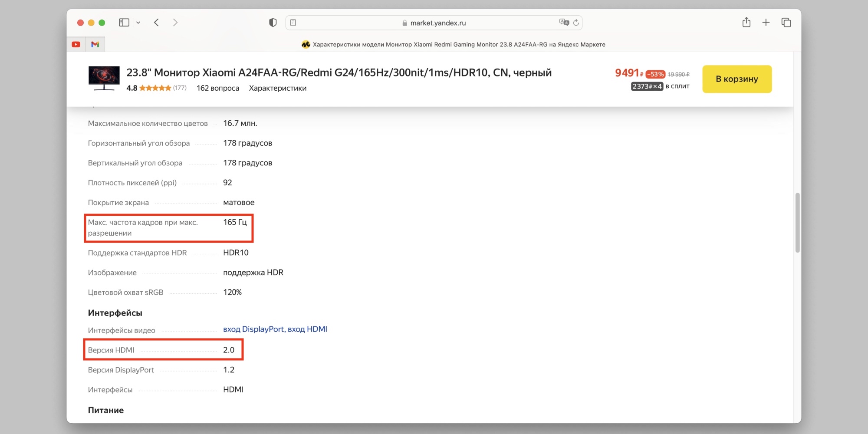Viewport: 868px width, 434px height.
Task: Click the Xiaomi monitor product thumbnail
Action: click(104, 79)
